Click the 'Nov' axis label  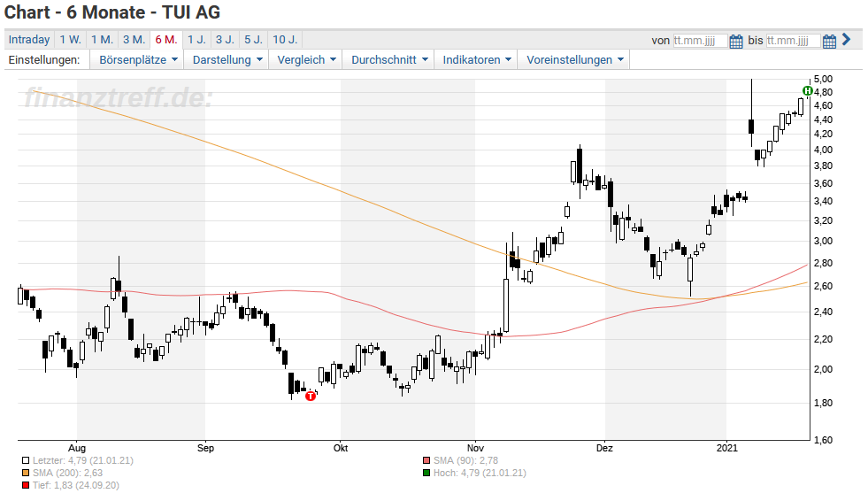[475, 448]
